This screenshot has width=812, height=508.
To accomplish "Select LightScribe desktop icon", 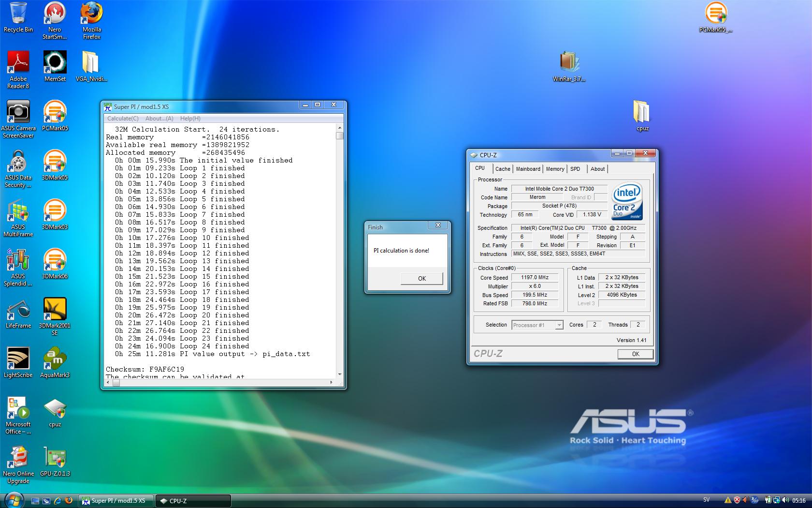I will click(x=18, y=362).
